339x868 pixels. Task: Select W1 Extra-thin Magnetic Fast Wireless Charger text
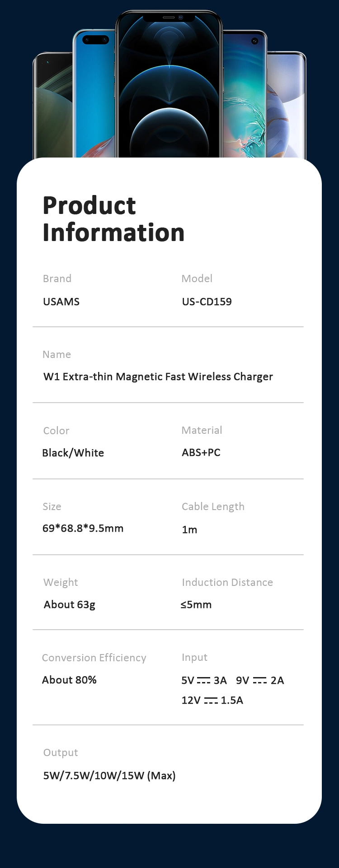point(158,377)
